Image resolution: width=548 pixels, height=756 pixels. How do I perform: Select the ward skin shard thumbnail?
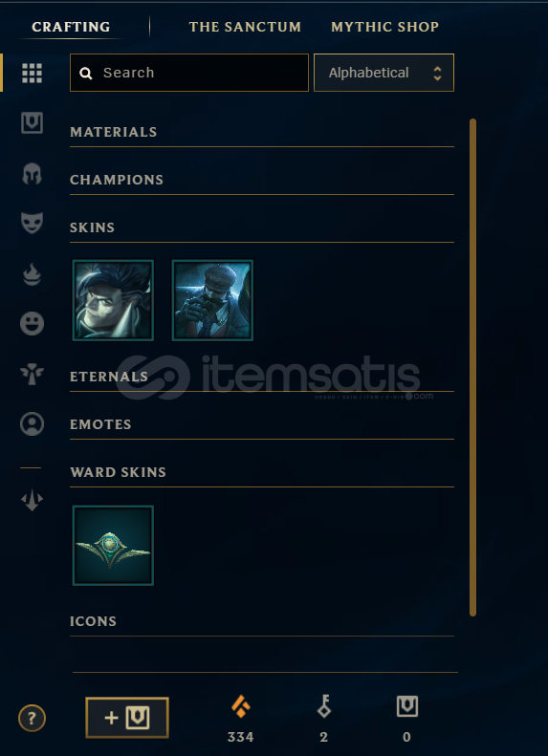tap(113, 546)
